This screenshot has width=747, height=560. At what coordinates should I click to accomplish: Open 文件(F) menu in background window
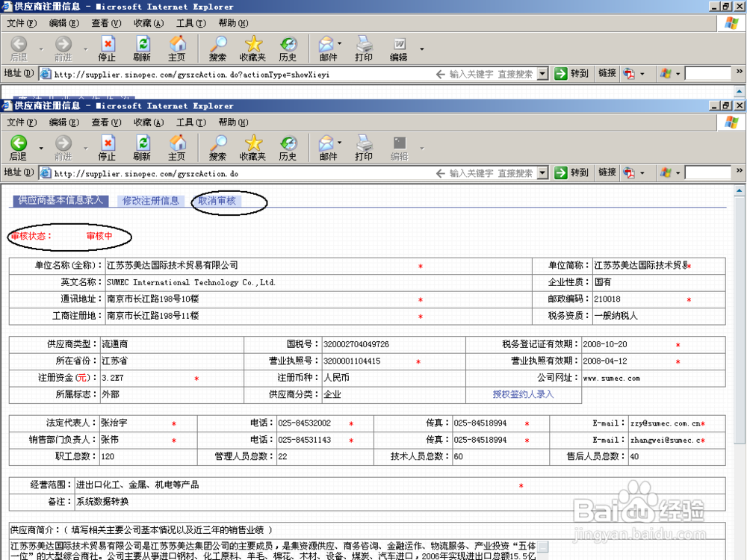tap(22, 23)
